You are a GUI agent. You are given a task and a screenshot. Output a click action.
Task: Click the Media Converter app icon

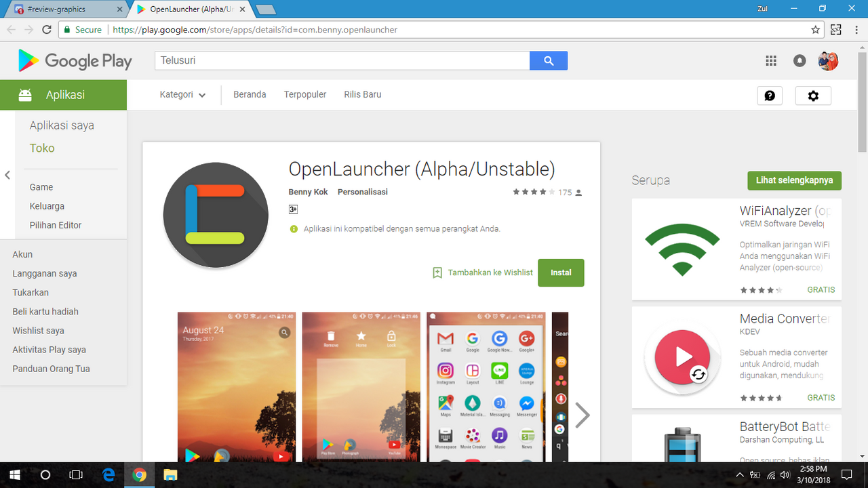coord(683,357)
